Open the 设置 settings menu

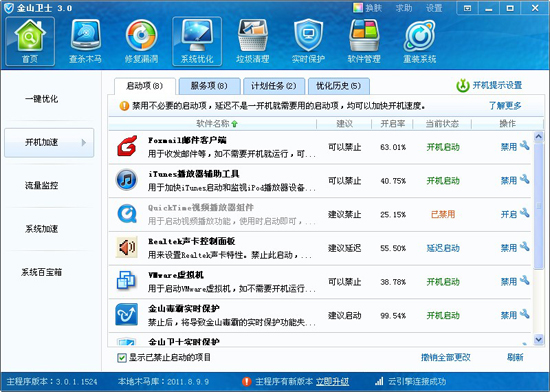tap(434, 8)
